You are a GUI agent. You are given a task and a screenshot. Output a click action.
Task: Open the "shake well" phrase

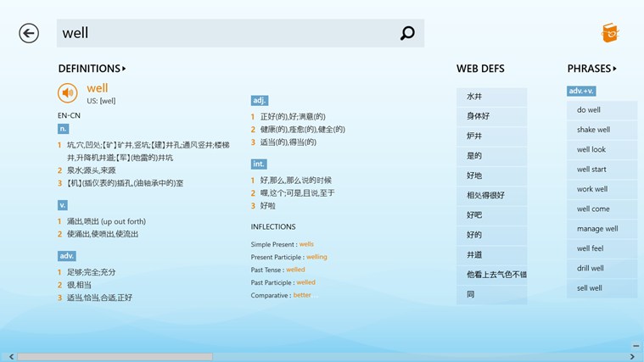pos(593,130)
